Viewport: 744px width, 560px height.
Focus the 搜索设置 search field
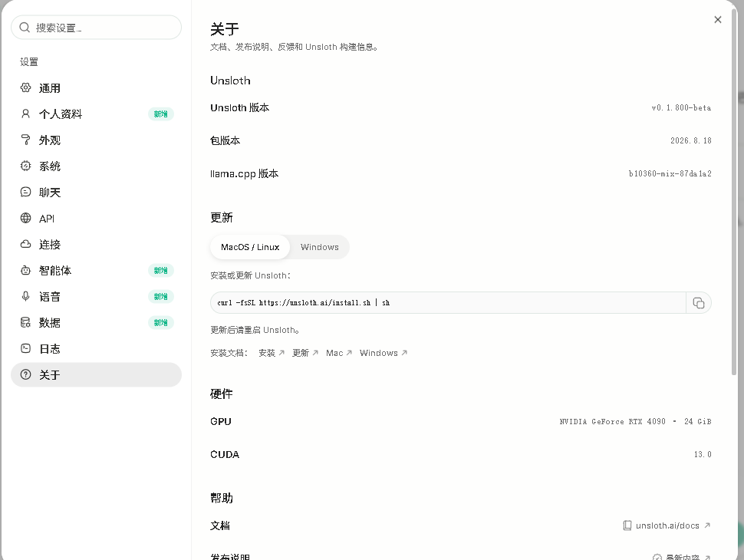pyautogui.click(x=97, y=28)
